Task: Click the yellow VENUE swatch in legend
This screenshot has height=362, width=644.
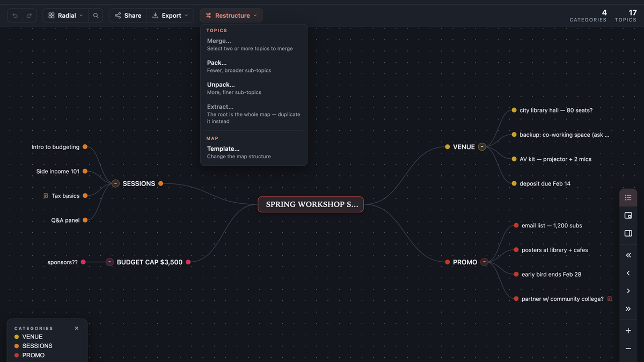Action: coord(17,337)
